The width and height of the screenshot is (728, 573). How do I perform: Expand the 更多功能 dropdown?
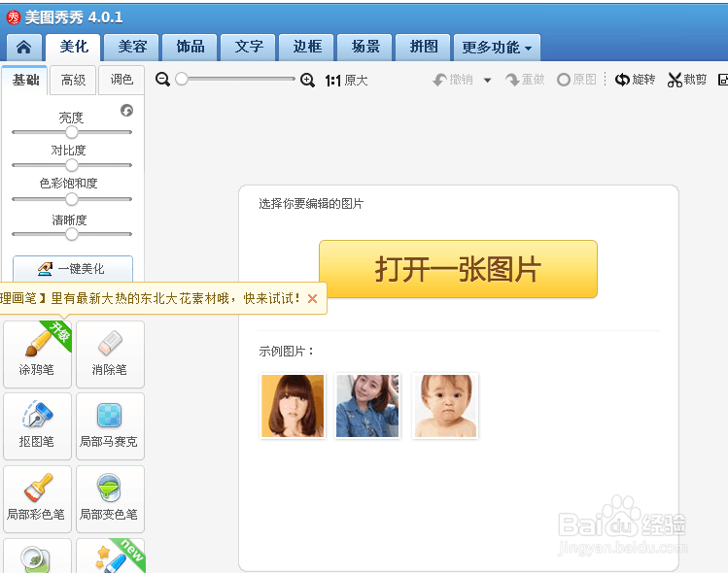[x=497, y=47]
